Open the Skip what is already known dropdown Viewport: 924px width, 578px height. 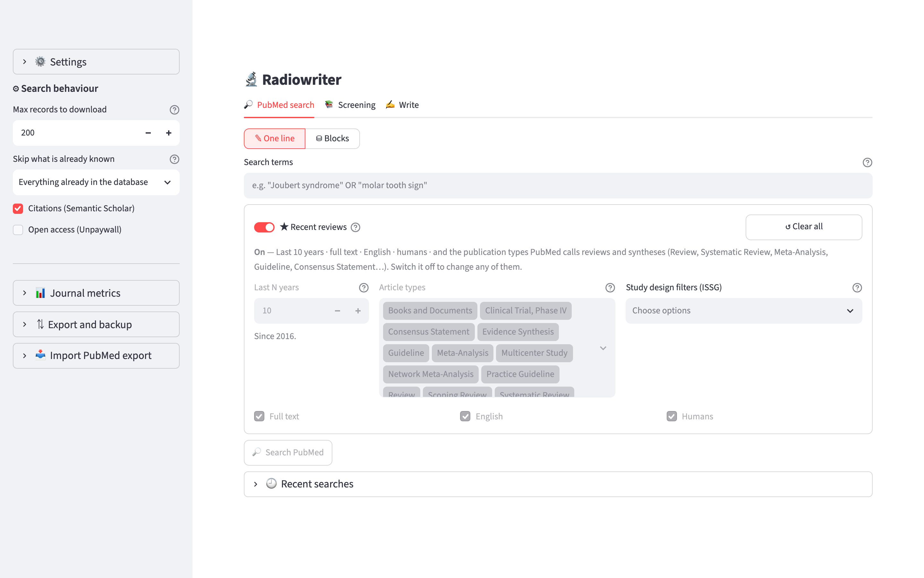[96, 182]
